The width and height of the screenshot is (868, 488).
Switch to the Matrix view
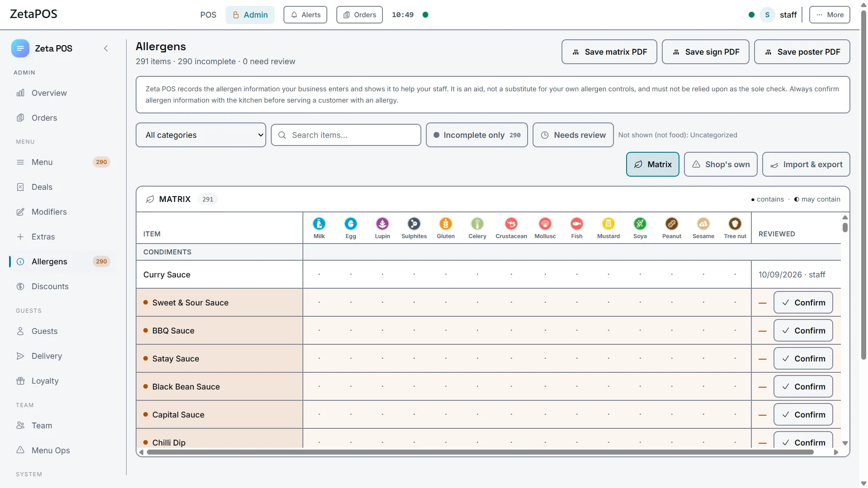652,164
